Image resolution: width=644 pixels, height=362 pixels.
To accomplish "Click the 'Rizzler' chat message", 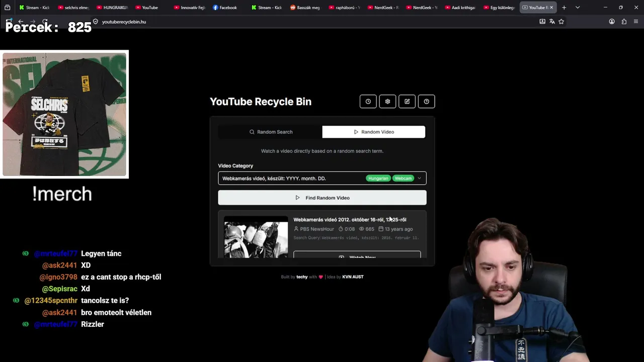I will click(x=93, y=324).
